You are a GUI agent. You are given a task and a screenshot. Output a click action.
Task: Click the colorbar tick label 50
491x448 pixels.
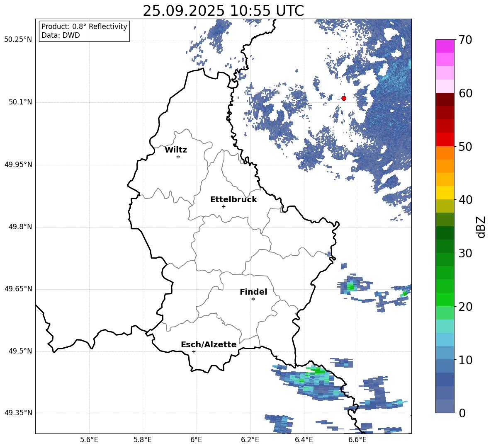[465, 146]
